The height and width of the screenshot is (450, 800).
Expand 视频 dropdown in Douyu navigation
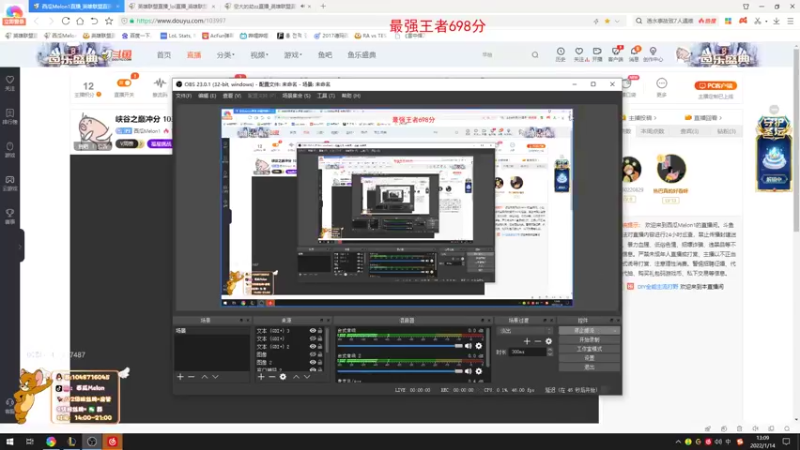(259, 55)
